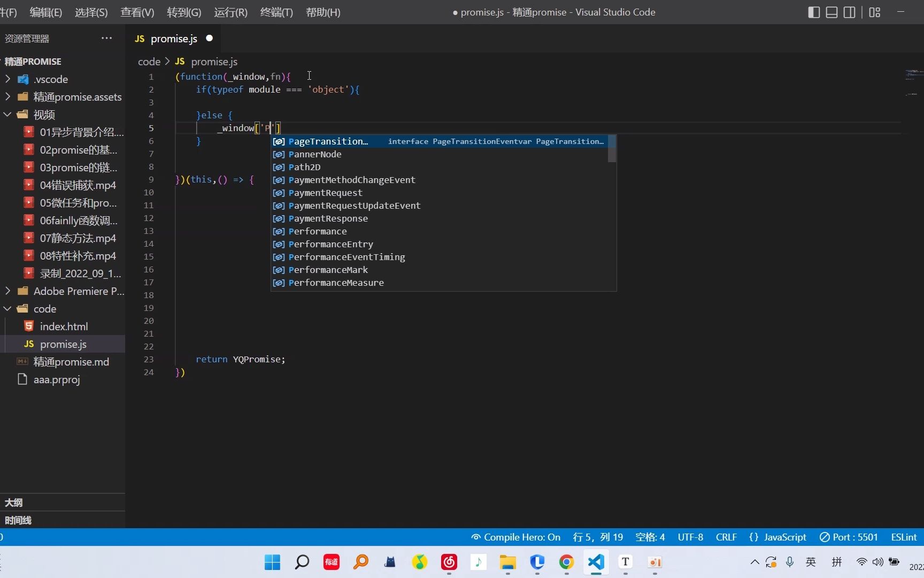Screen dimensions: 924x578
Task: Open index.html file in explorer
Action: point(63,326)
